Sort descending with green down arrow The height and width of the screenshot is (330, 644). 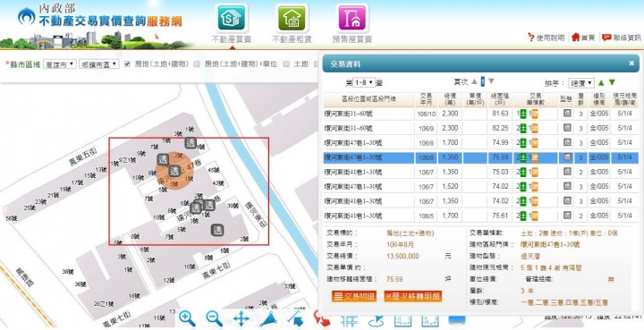point(612,82)
